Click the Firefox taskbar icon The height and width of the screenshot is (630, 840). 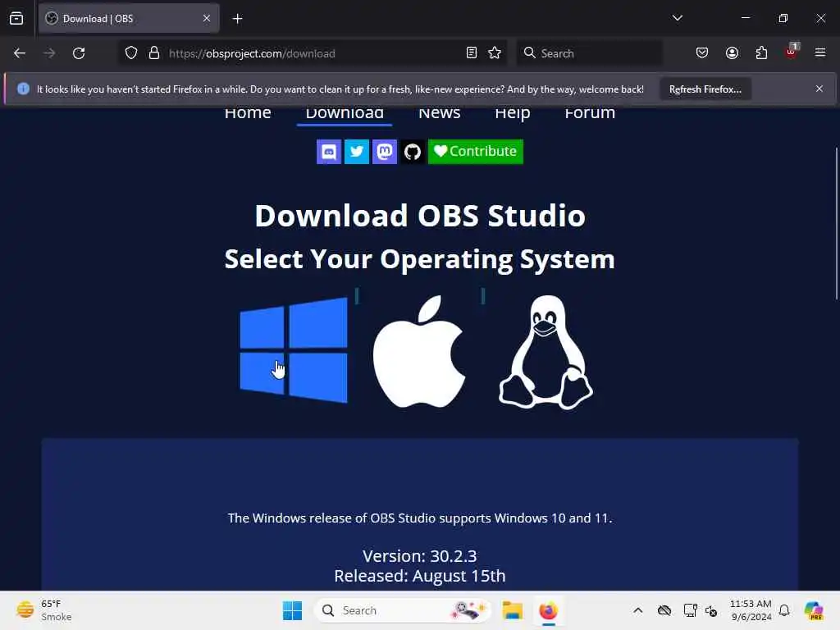548,610
